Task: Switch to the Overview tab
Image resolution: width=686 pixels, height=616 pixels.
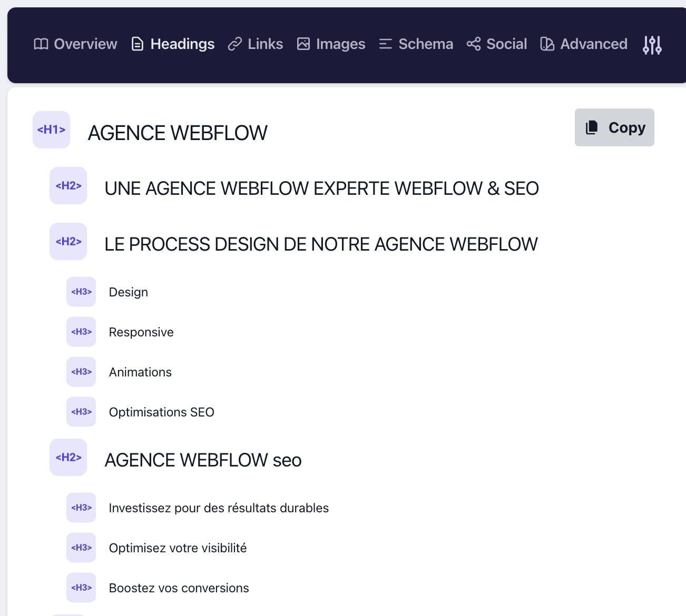Action: click(75, 44)
